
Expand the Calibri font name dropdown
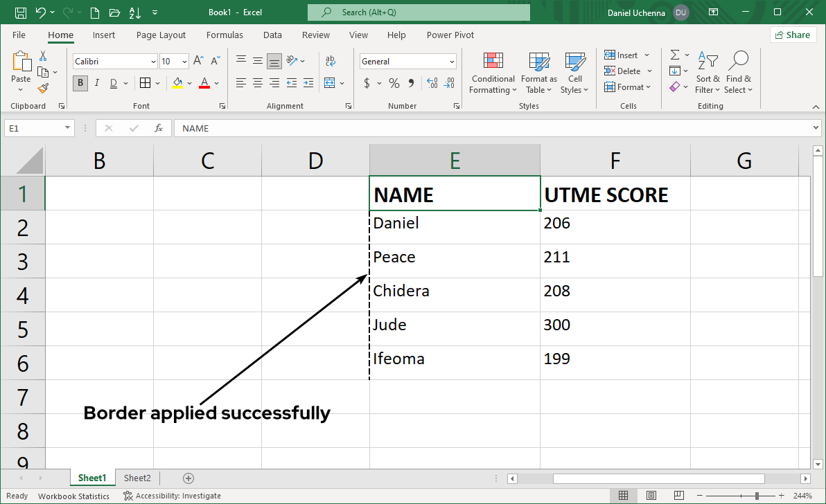[153, 62]
